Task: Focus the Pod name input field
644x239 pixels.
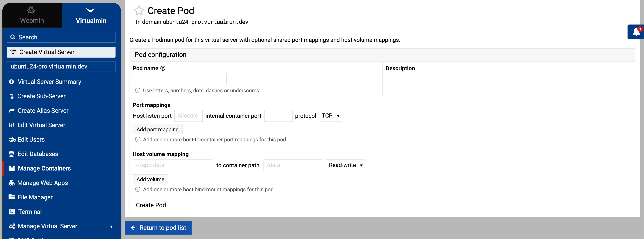Action: [180, 79]
